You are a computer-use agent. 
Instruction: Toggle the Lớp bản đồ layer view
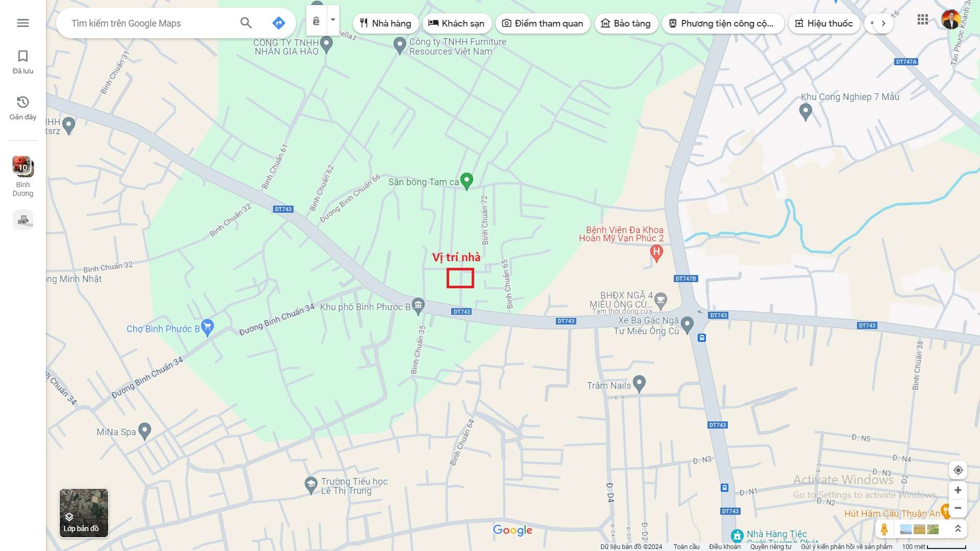[x=84, y=513]
